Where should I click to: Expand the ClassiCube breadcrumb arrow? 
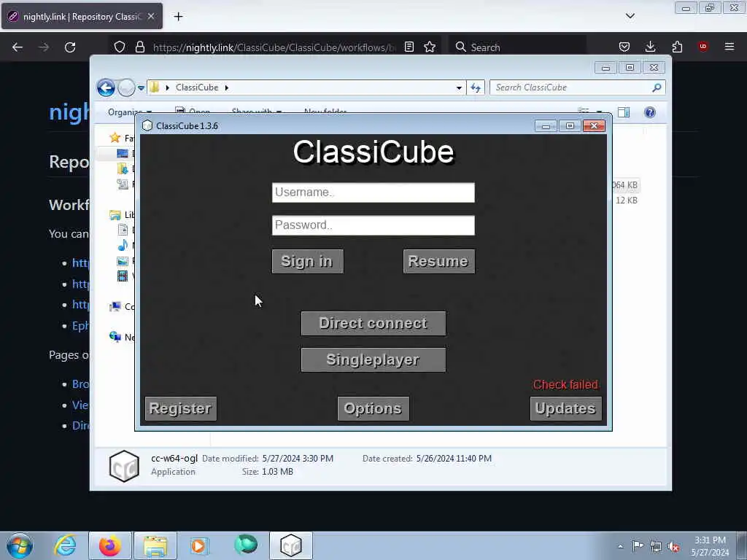click(x=227, y=87)
